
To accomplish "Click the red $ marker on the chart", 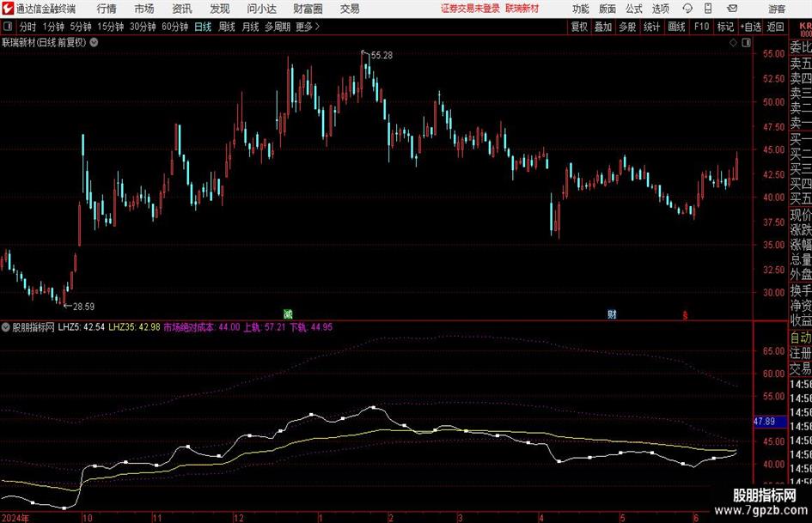I will coord(685,314).
